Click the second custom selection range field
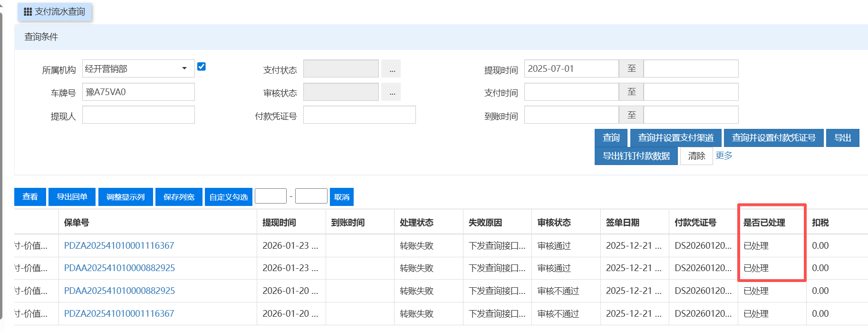Viewport: 868px width, 331px height. click(x=311, y=196)
